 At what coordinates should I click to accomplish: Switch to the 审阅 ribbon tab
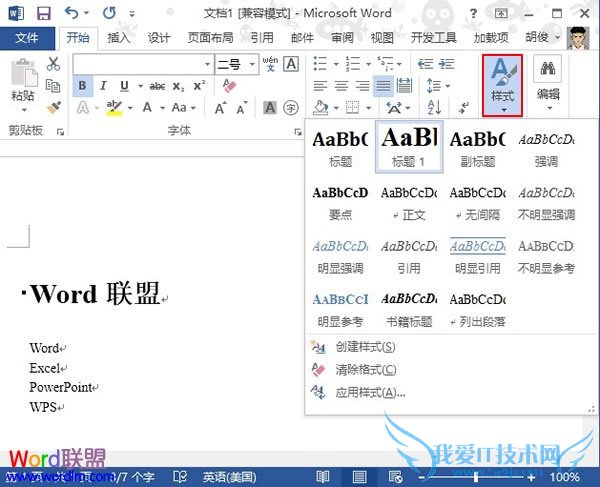[342, 37]
